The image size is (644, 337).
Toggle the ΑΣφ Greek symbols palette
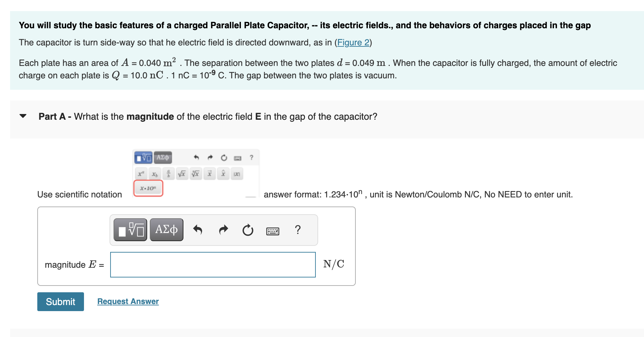click(166, 229)
